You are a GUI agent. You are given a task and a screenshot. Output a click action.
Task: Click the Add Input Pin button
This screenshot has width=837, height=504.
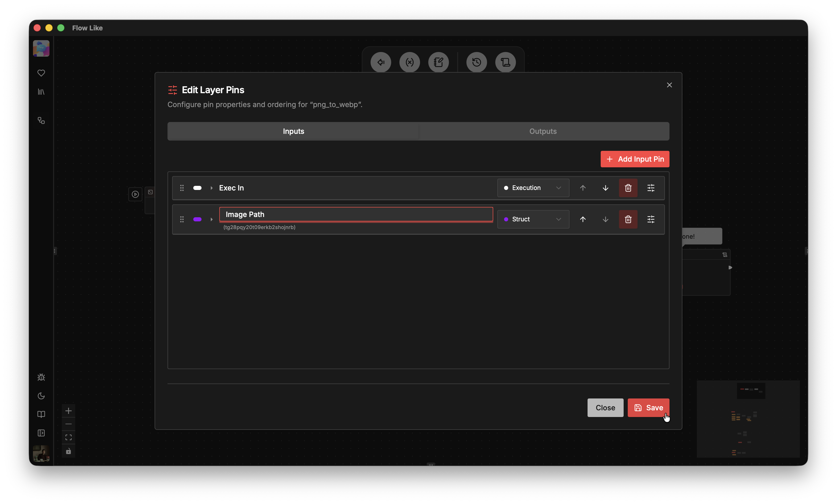tap(634, 159)
